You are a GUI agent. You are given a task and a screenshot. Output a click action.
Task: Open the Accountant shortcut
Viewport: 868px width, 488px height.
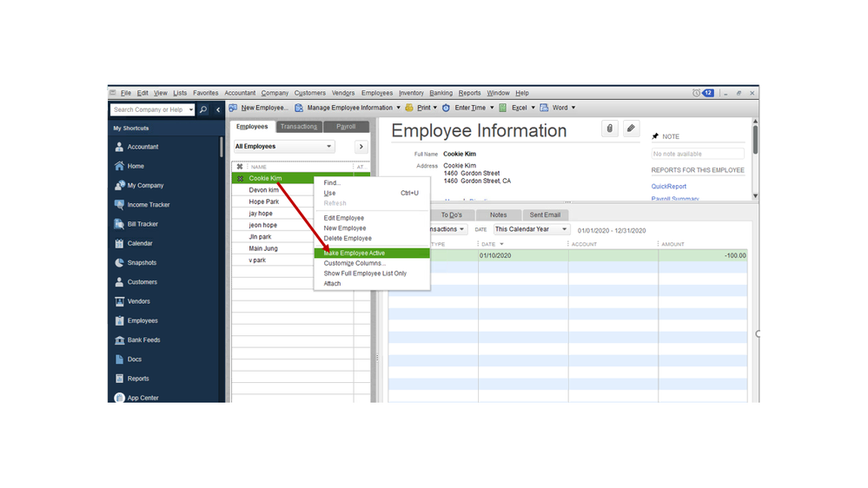(x=142, y=147)
